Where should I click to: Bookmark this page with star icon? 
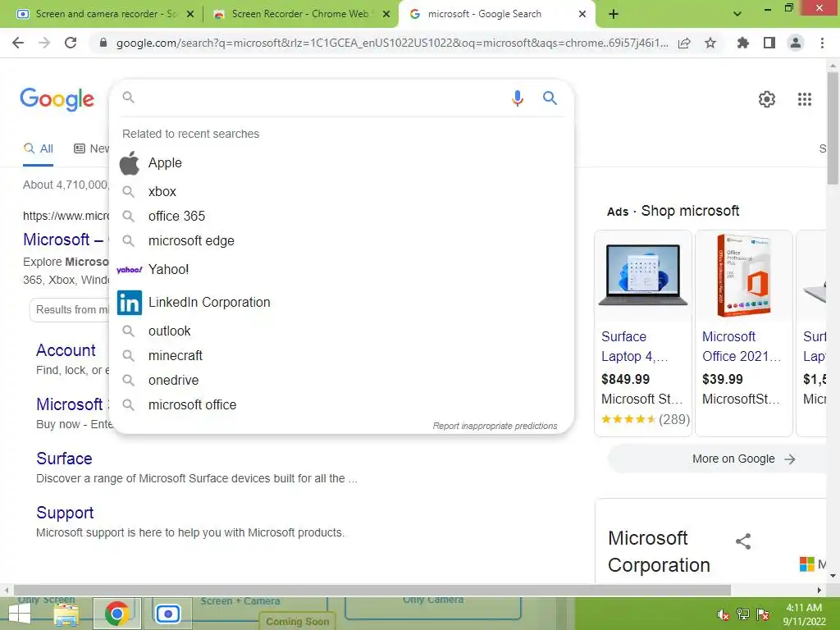point(710,43)
